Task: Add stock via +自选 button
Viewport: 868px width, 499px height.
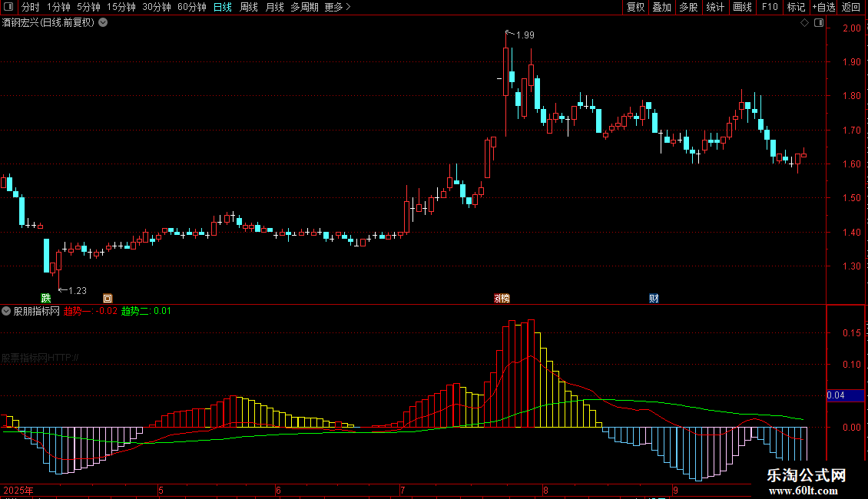Action: pyautogui.click(x=823, y=7)
